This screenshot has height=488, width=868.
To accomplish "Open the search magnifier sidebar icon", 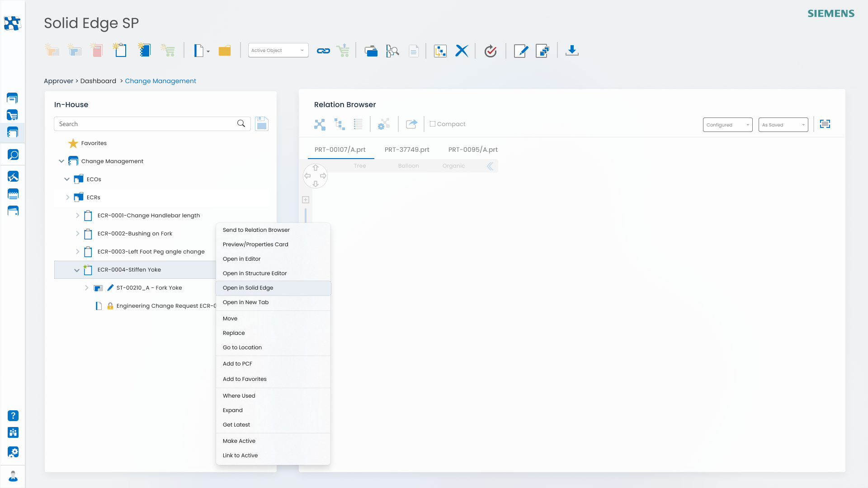I will point(13,155).
